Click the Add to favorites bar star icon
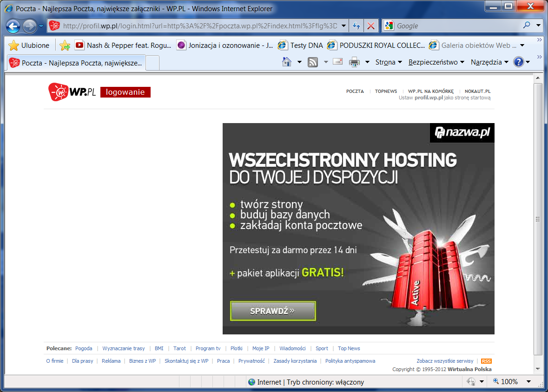Screen dimensions: 548x392 click(x=65, y=46)
